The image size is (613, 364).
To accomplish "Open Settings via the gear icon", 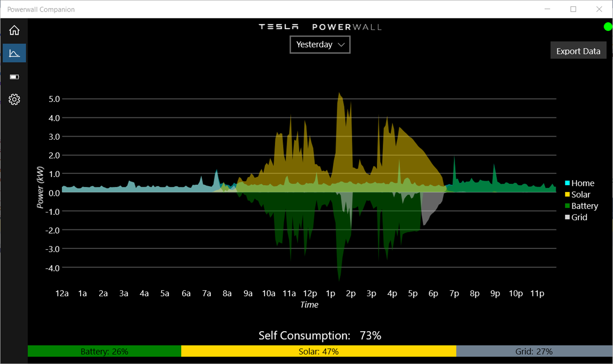I will click(14, 99).
